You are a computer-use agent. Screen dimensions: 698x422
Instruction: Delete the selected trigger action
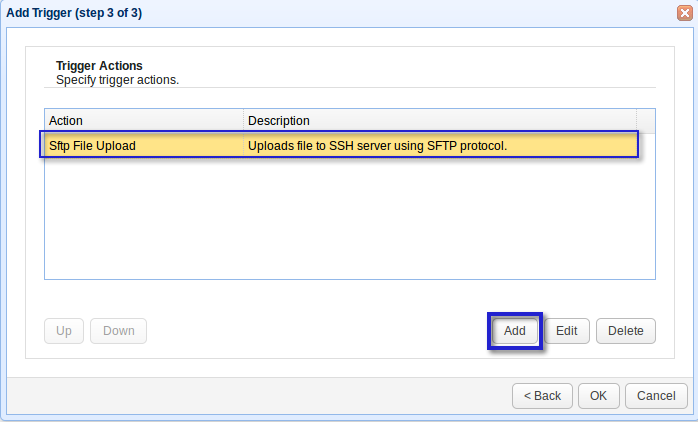coord(626,331)
